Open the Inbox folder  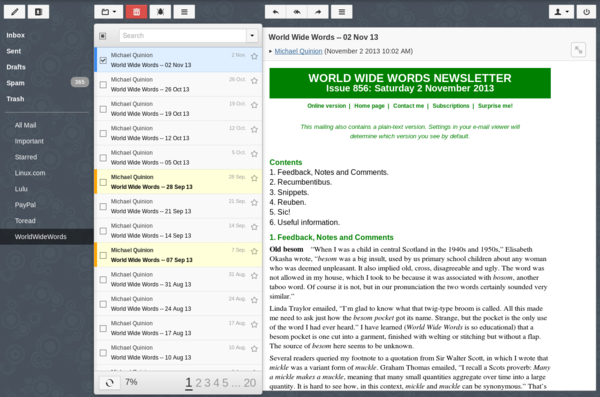point(15,35)
